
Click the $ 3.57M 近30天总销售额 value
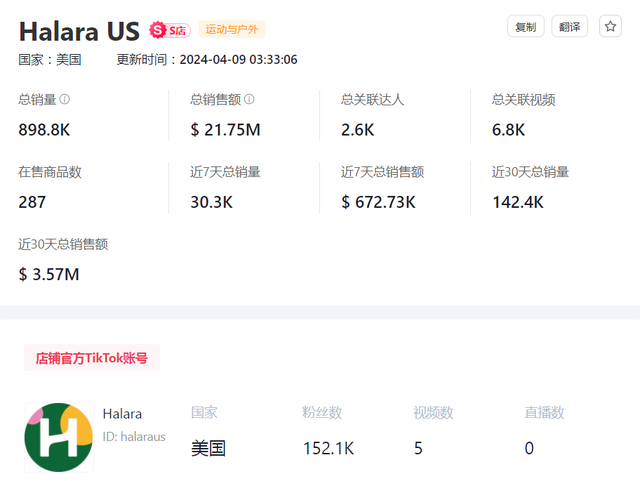pos(49,274)
